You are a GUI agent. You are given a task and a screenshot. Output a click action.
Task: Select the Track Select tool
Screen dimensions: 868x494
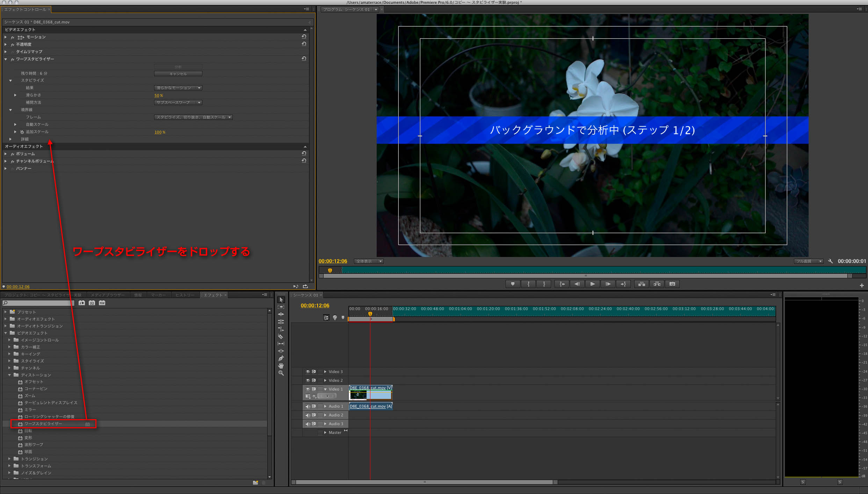coord(281,307)
